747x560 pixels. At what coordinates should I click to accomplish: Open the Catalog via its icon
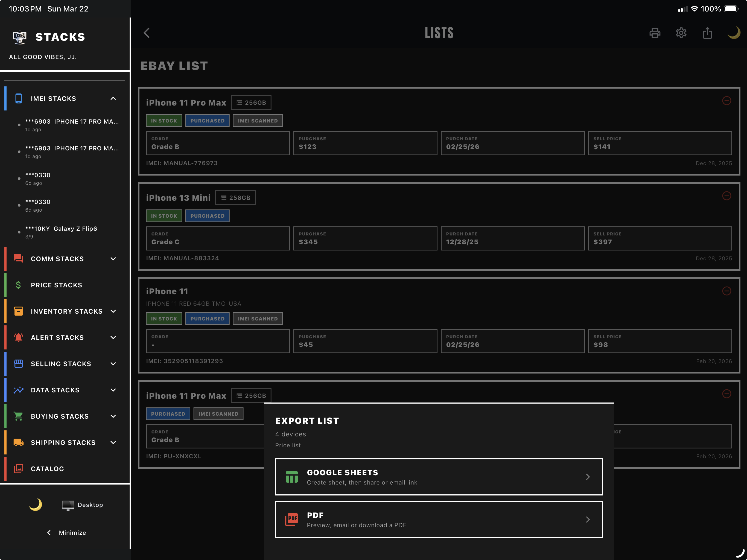pyautogui.click(x=18, y=468)
